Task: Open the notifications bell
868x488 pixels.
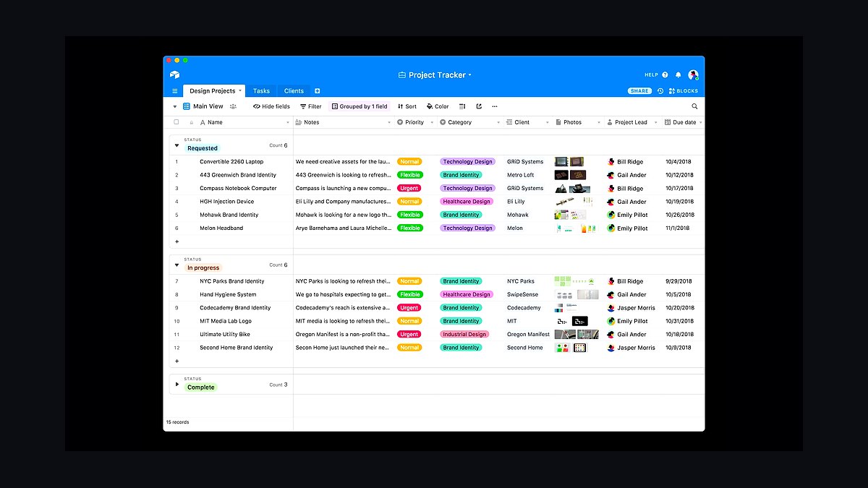Action: coord(678,74)
